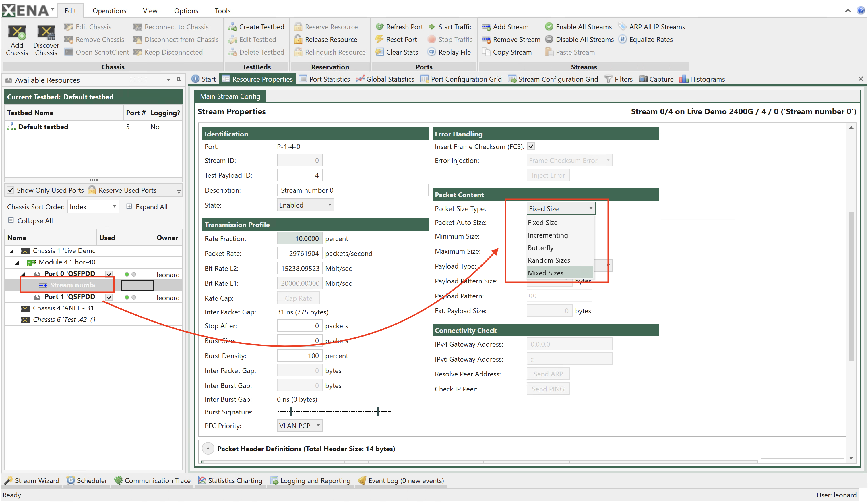Click the Stream Properties vertical scrollbar thumb
868x502 pixels.
point(851,286)
